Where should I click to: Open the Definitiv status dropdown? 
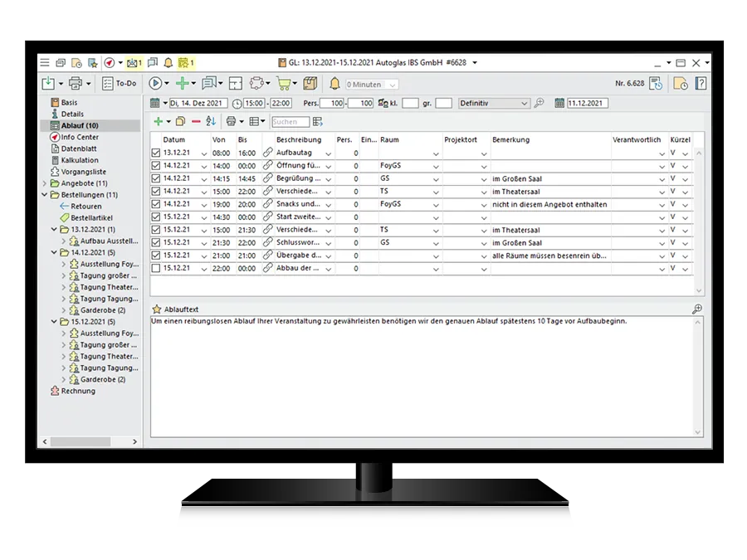click(523, 104)
